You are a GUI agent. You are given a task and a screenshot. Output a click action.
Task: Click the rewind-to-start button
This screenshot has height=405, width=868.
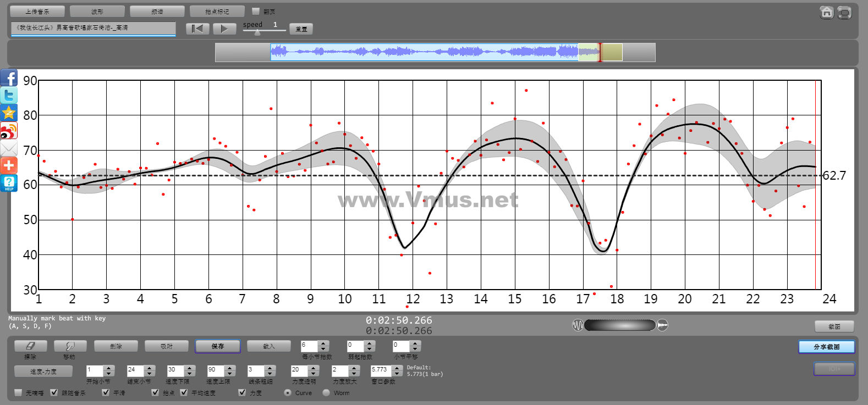pyautogui.click(x=197, y=29)
